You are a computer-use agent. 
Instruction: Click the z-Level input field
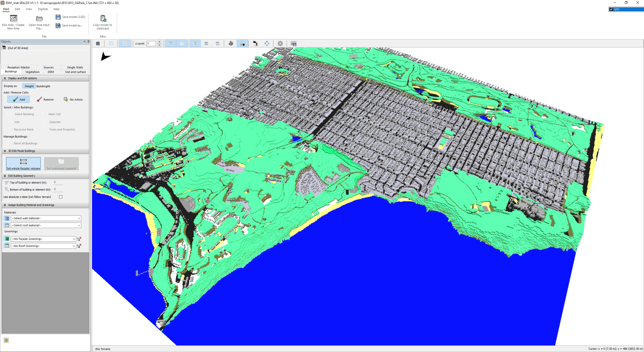(x=151, y=43)
